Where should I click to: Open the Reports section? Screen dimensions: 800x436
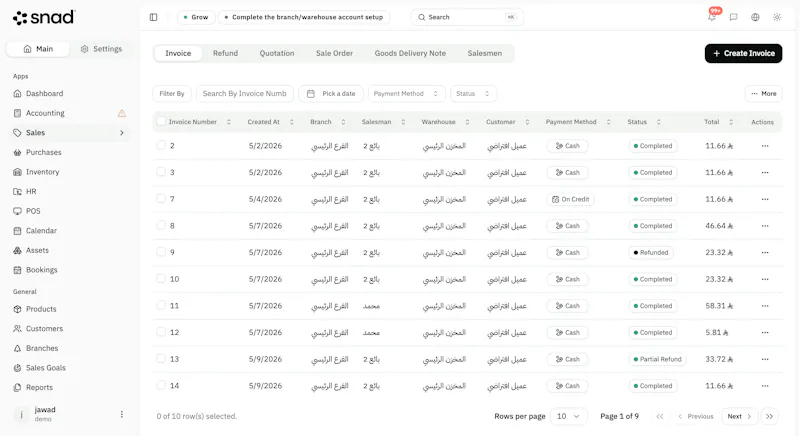[x=39, y=388]
